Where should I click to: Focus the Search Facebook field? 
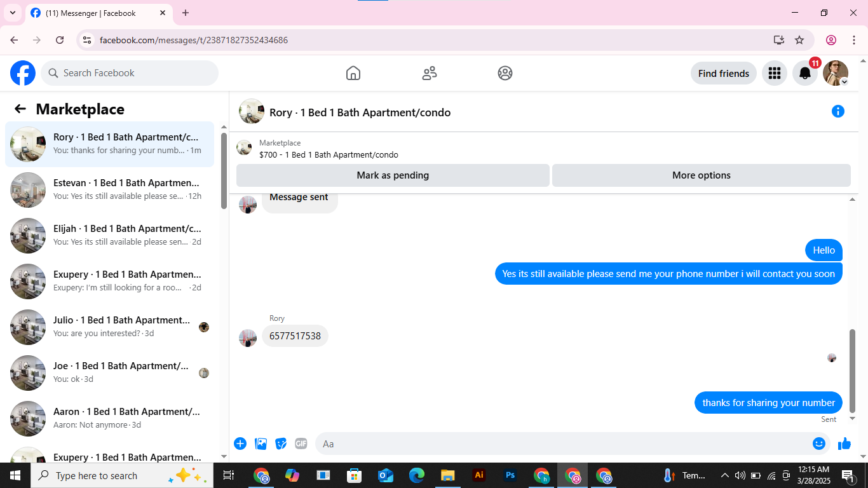130,73
